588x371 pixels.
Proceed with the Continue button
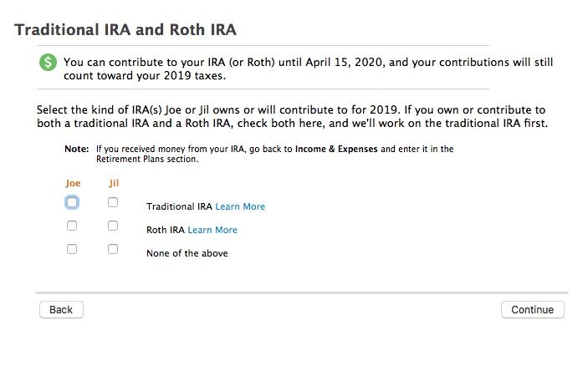533,309
